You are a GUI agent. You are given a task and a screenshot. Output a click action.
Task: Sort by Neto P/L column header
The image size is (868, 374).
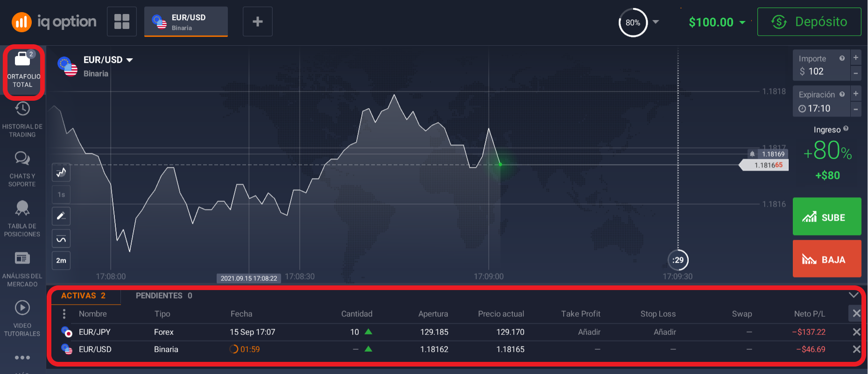coord(810,314)
